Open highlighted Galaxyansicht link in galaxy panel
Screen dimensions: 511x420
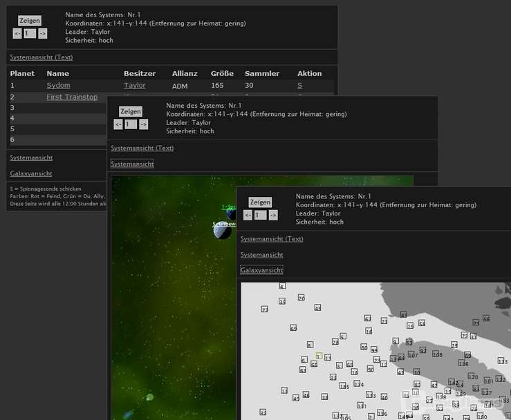point(261,270)
